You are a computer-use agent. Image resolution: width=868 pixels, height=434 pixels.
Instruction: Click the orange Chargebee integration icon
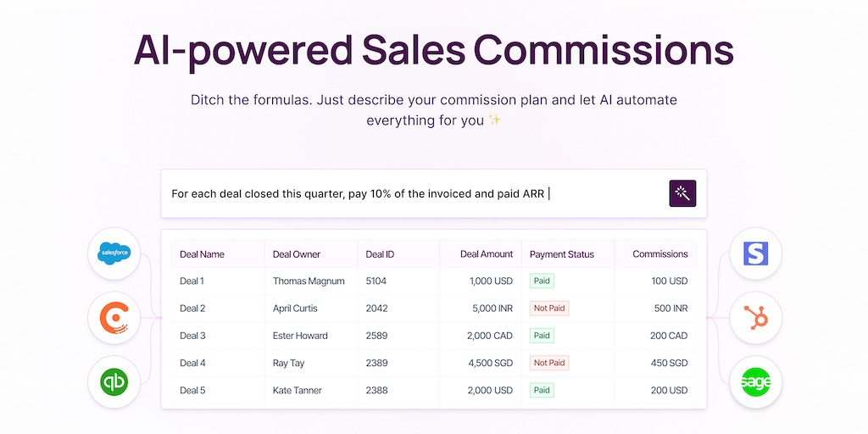pos(114,318)
